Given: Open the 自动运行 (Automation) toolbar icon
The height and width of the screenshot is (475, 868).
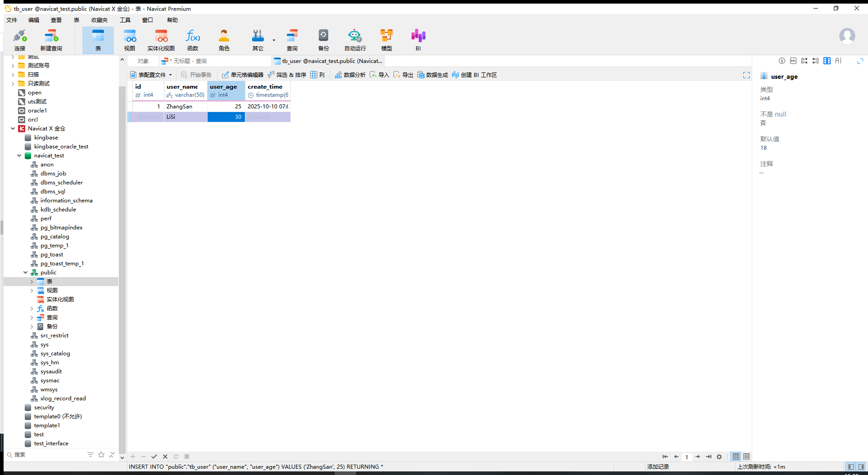Looking at the screenshot, I should pos(355,40).
